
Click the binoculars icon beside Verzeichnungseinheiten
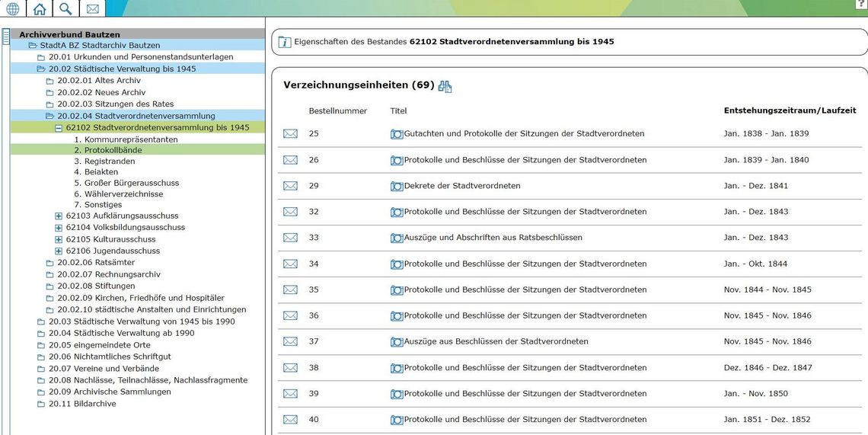point(445,86)
